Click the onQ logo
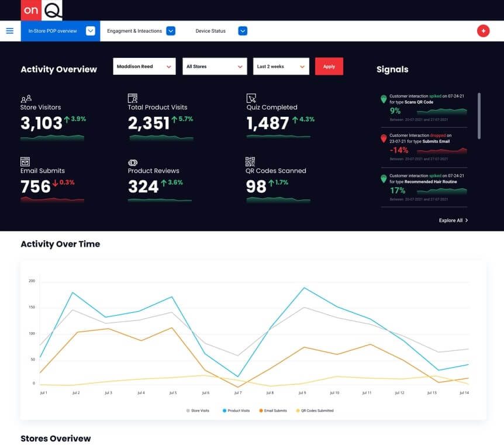Screen dimensions: 504x445 41,11
